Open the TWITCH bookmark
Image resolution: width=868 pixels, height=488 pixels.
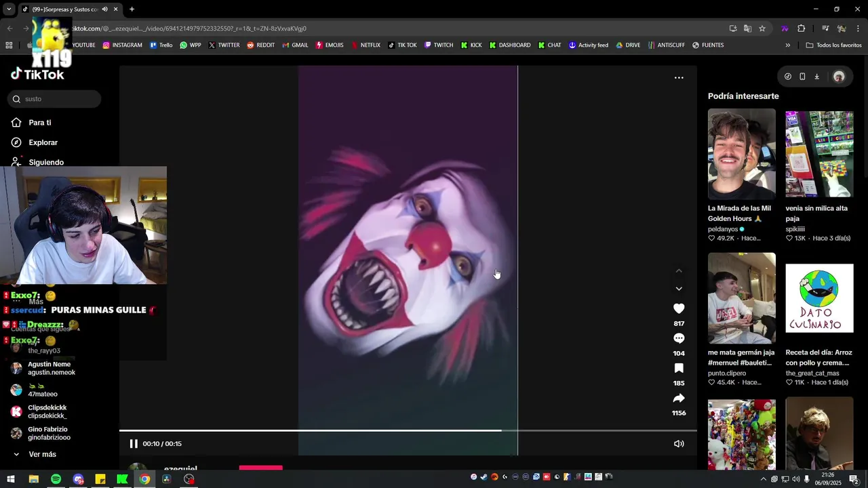point(439,45)
